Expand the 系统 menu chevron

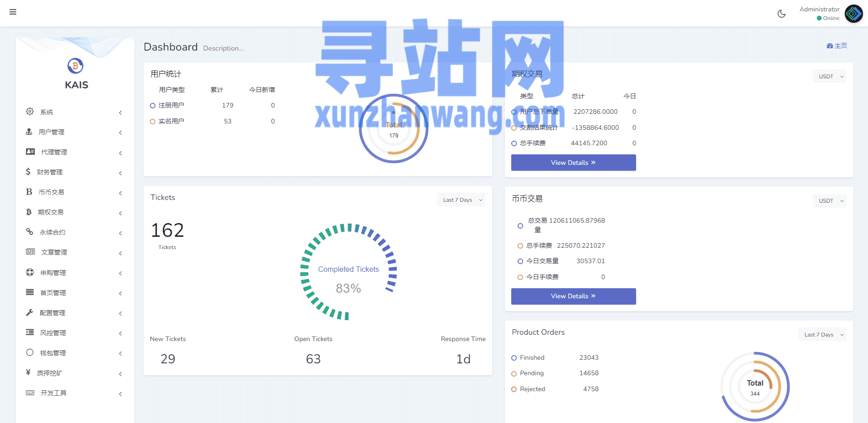click(120, 112)
